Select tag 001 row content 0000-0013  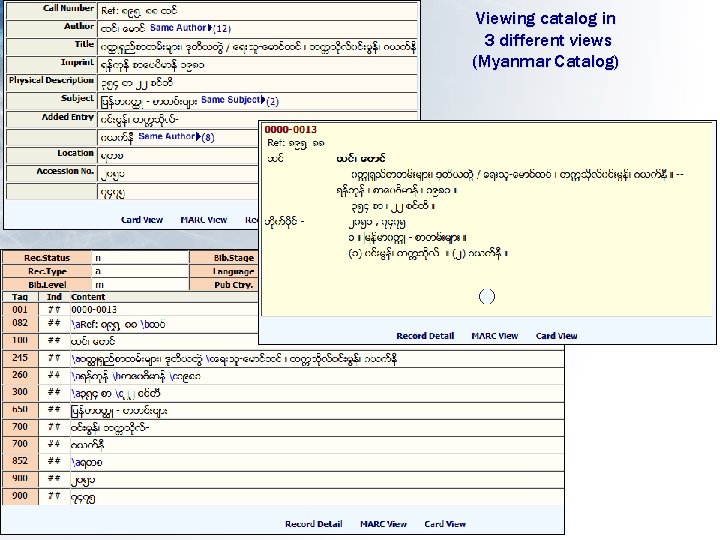point(94,309)
